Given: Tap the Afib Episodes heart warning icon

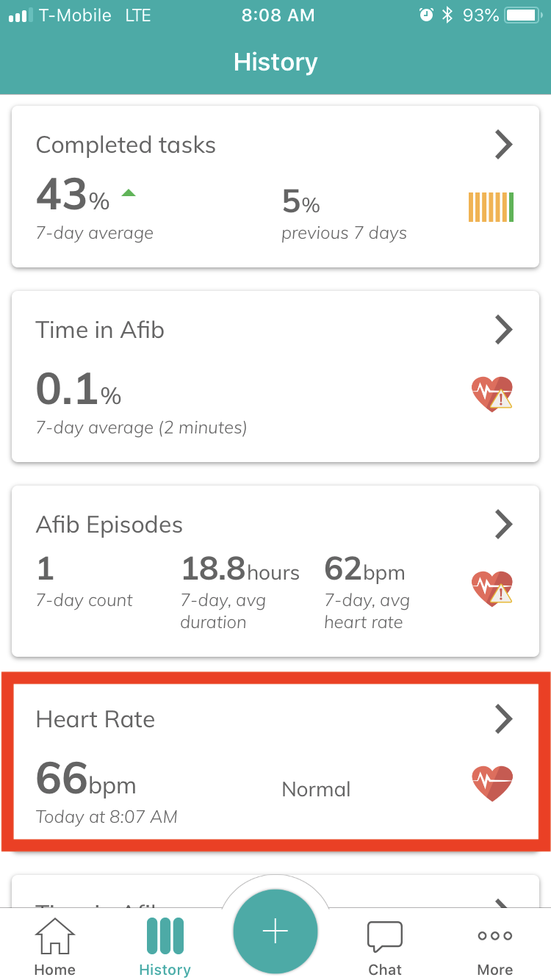Looking at the screenshot, I should click(x=492, y=588).
